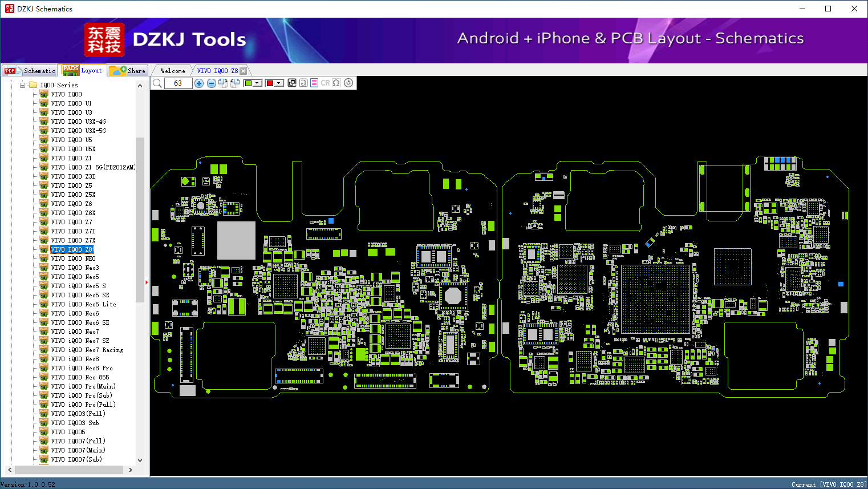Select highlighted VIVO IQOO Z8 entry
This screenshot has width=868, height=489.
click(72, 249)
